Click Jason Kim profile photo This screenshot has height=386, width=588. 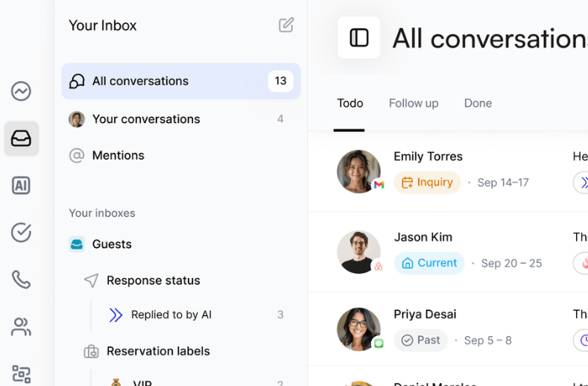coord(358,252)
